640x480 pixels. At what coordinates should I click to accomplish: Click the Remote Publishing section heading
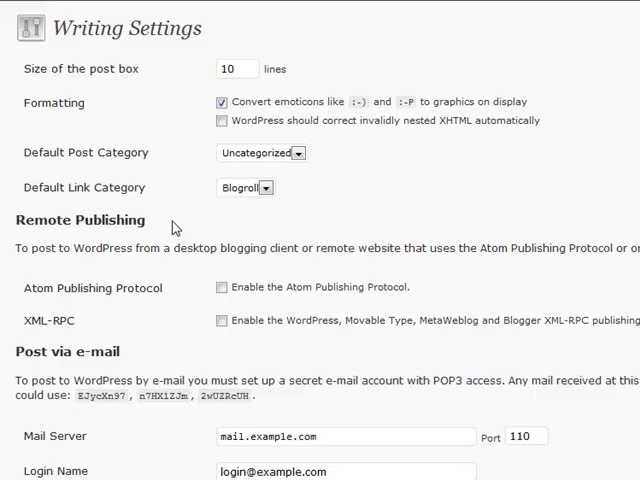pos(80,220)
